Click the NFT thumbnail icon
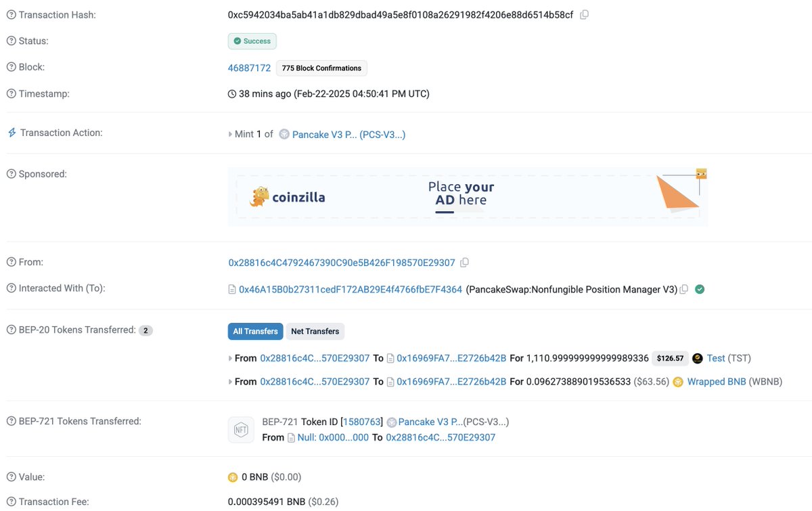The height and width of the screenshot is (511, 812). pos(242,430)
